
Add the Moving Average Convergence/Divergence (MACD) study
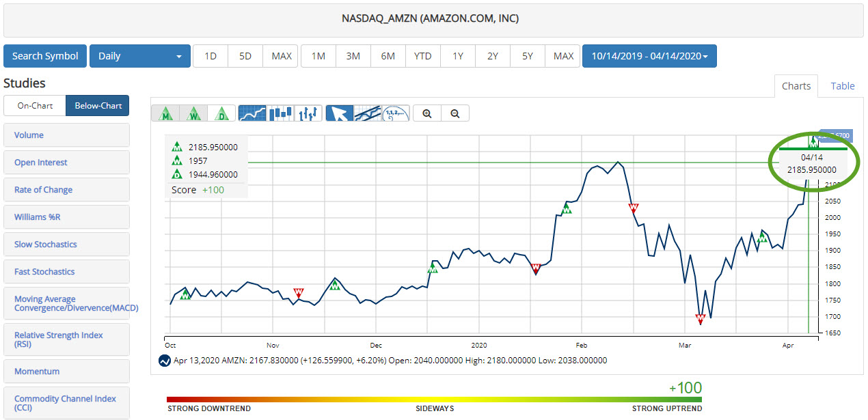[x=66, y=303]
